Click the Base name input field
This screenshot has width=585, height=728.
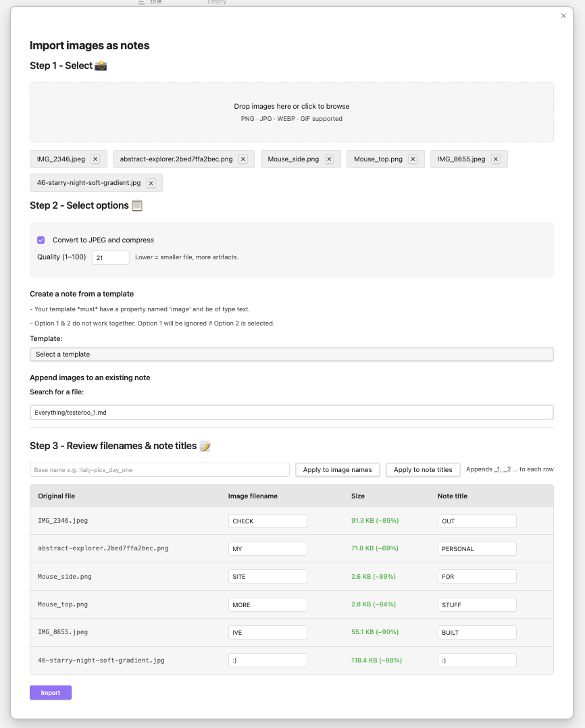[159, 470]
